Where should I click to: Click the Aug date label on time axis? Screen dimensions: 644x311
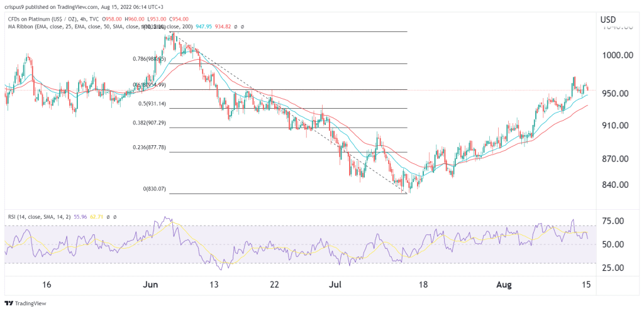504,285
